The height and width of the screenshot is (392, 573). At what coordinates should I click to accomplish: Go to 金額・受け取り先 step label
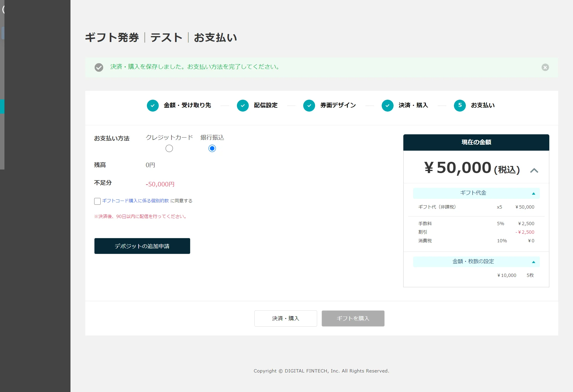point(187,105)
